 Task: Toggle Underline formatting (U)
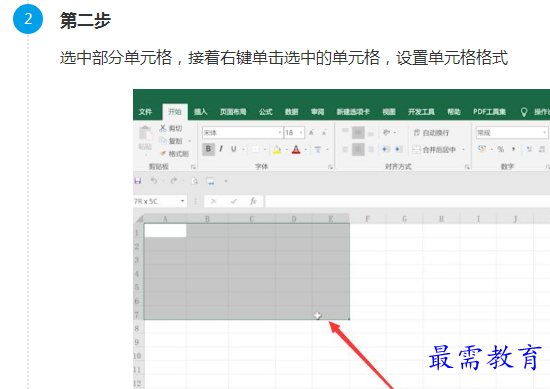(234, 149)
